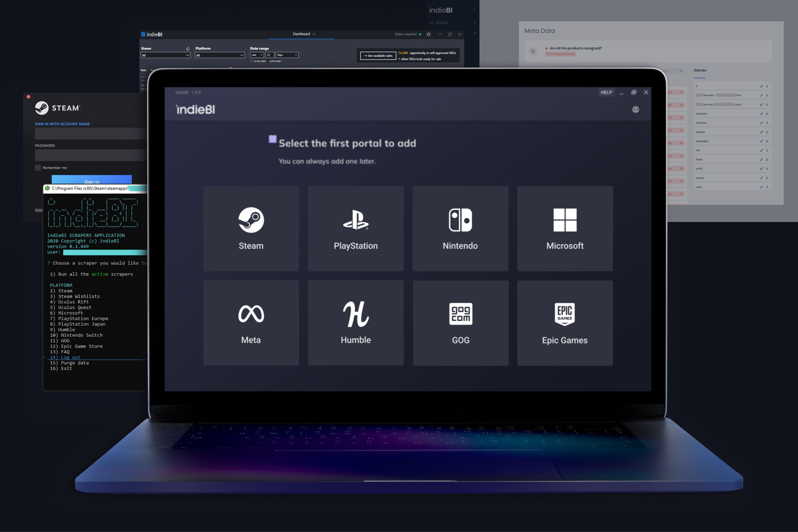Click '4) Oculus Rift' in terminal

(69, 302)
